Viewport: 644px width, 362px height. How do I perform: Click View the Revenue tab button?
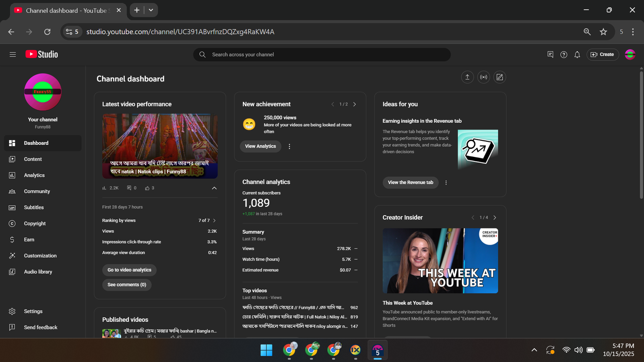pyautogui.click(x=410, y=183)
